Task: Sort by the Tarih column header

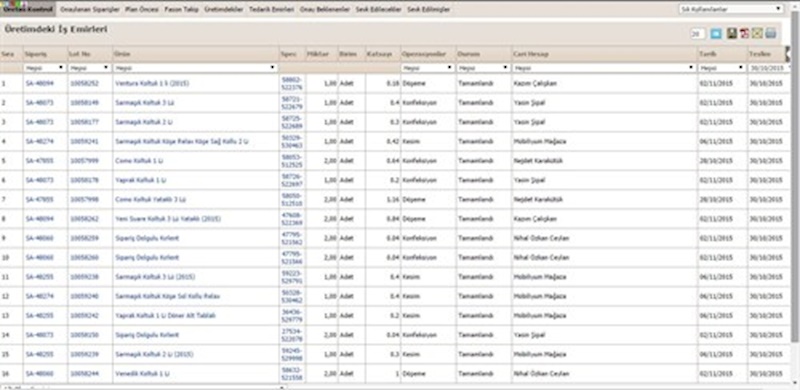Action: click(x=707, y=54)
